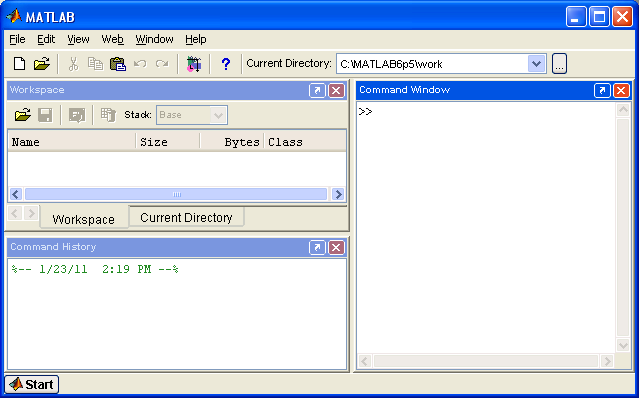
Task: Launch Simulink from toolbar icon
Action: (x=194, y=64)
